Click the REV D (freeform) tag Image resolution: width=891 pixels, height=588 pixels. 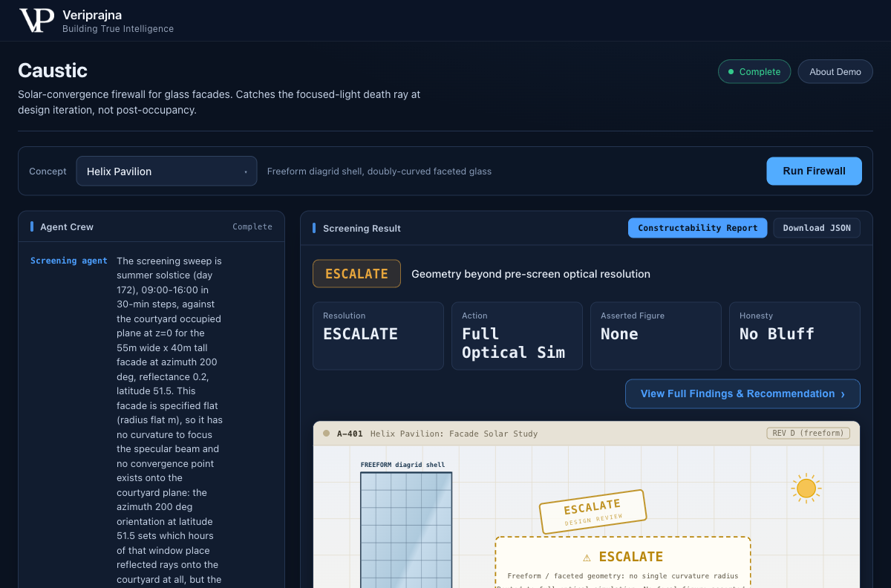(x=808, y=433)
